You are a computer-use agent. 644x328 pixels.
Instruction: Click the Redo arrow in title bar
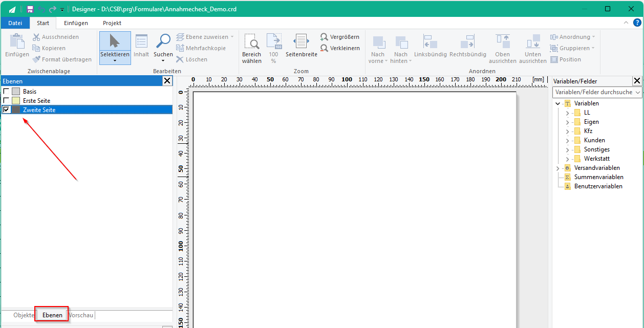pos(52,9)
